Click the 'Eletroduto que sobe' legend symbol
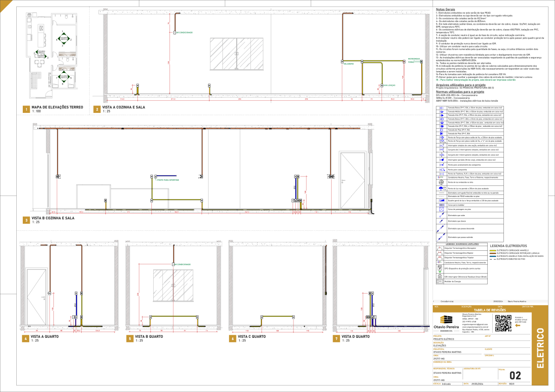Screen dimensions: 555x392 (x=441, y=216)
